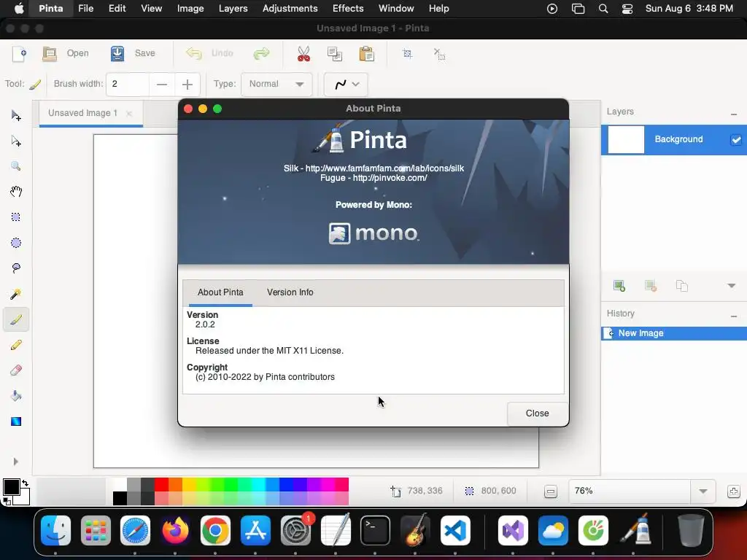Click the zoom out minus button
Image resolution: width=747 pixels, height=560 pixels.
[x=550, y=491]
